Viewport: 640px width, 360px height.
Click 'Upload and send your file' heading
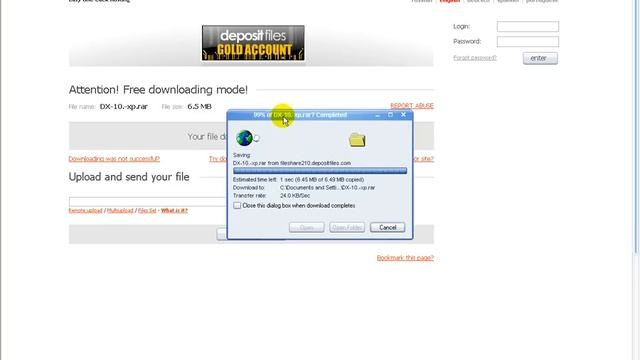129,177
